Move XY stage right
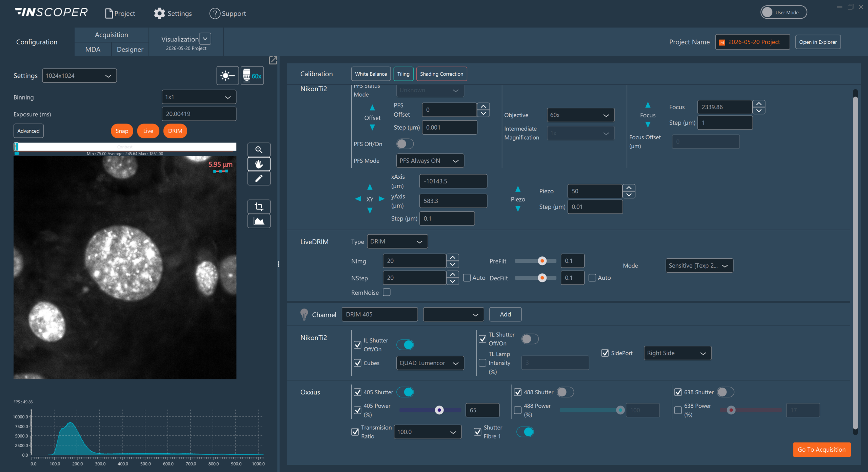This screenshot has width=868, height=472. (x=381, y=199)
